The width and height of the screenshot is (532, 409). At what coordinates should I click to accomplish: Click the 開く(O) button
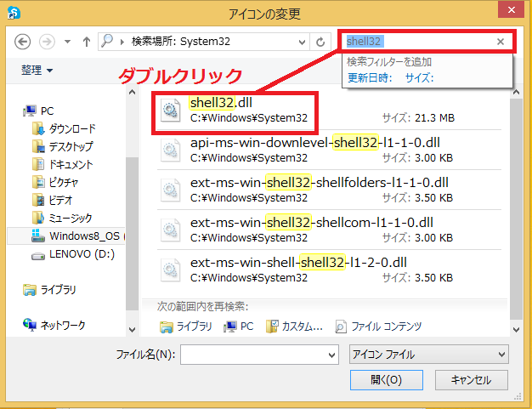pyautogui.click(x=387, y=380)
